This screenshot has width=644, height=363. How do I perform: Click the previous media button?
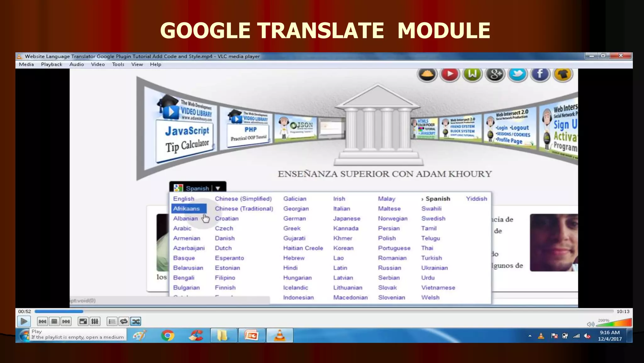click(x=42, y=321)
